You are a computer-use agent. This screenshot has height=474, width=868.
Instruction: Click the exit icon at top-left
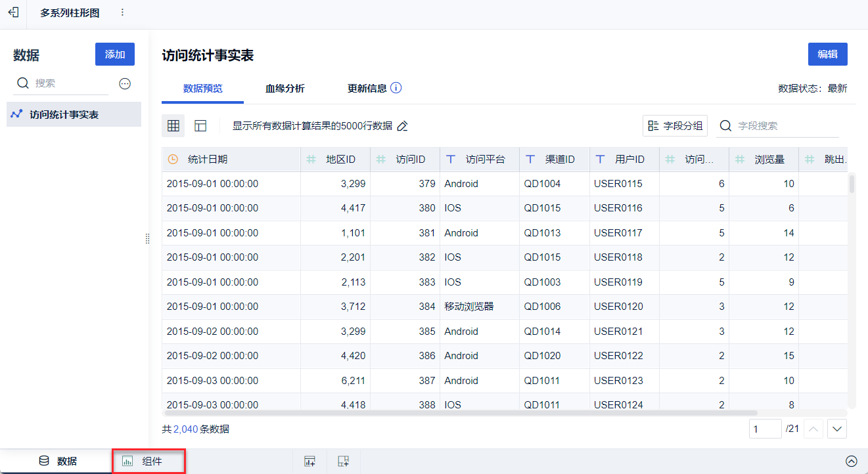pyautogui.click(x=13, y=12)
